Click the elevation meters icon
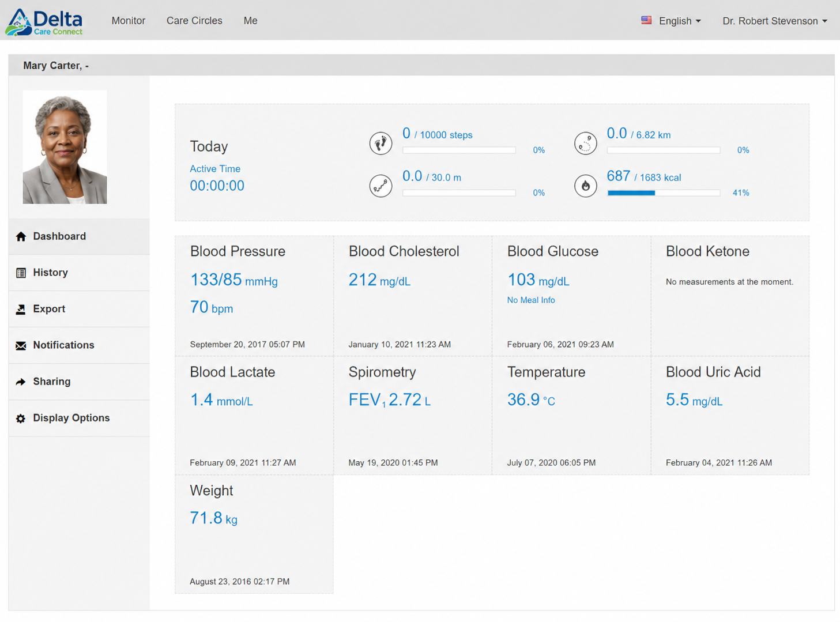The width and height of the screenshot is (840, 622). click(x=381, y=186)
